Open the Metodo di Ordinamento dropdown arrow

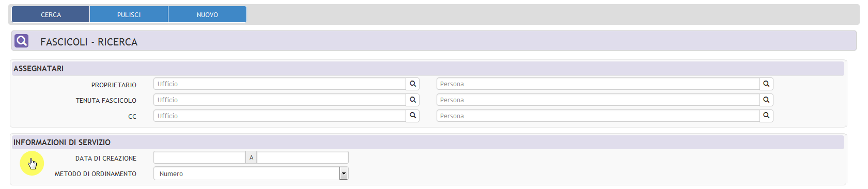pyautogui.click(x=344, y=174)
